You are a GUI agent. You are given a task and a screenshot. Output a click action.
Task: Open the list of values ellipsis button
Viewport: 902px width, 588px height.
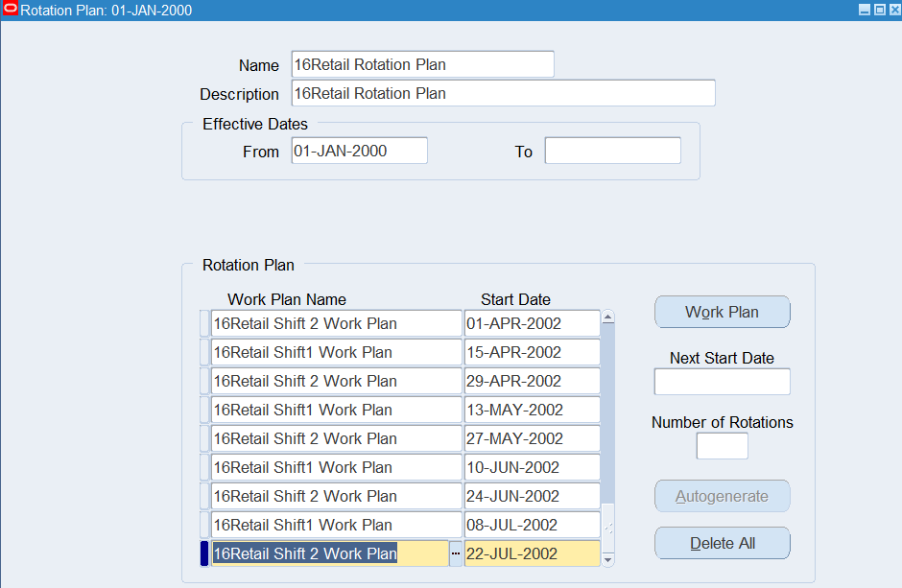click(x=456, y=553)
